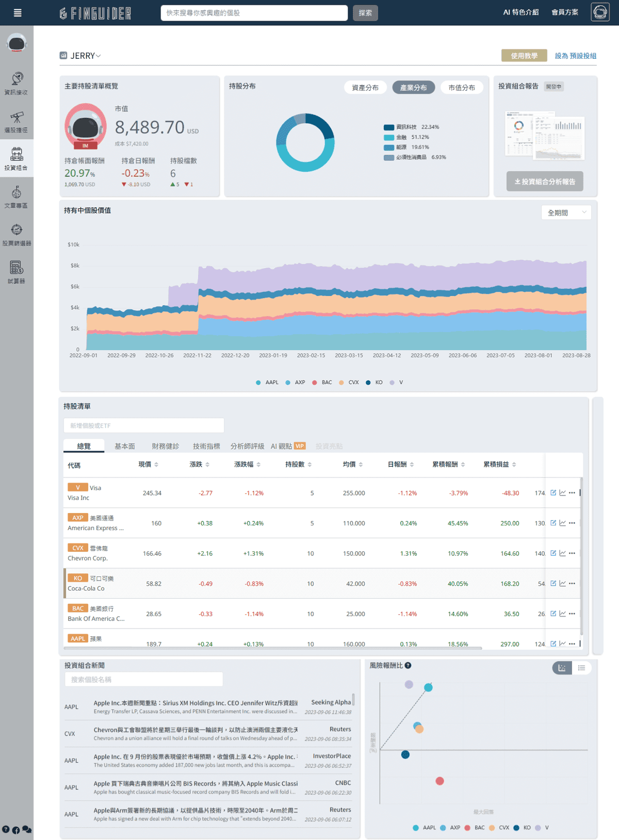Screen dimensions: 619x840
Task: Click the 設為預設投組 link
Action: coord(576,56)
